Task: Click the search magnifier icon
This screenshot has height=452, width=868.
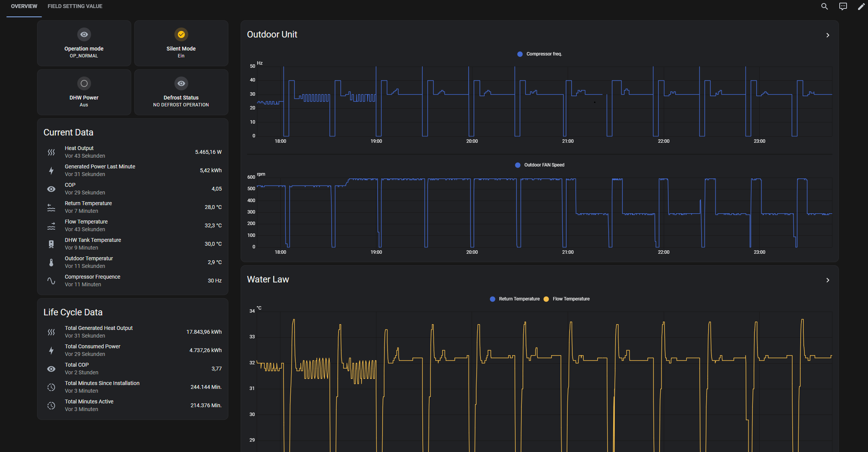Action: click(824, 7)
